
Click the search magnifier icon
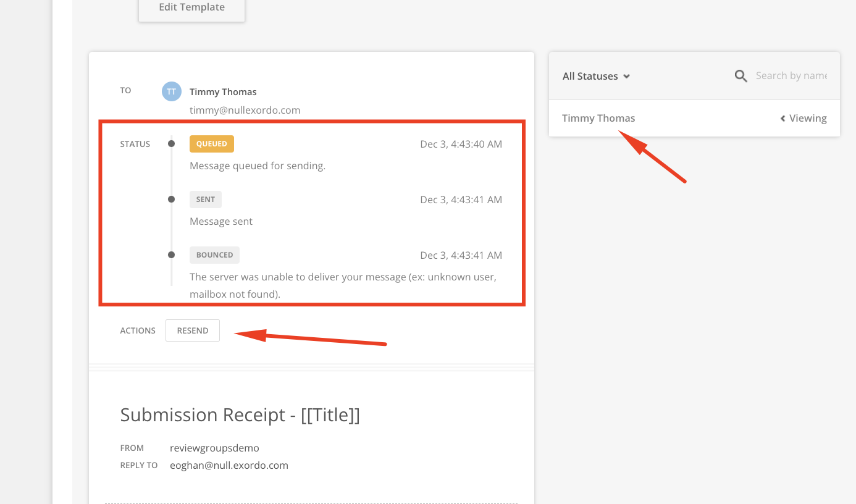pyautogui.click(x=741, y=76)
